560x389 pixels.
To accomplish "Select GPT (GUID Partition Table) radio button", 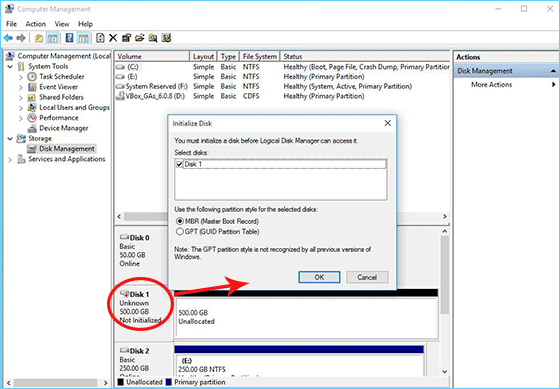I will click(180, 231).
